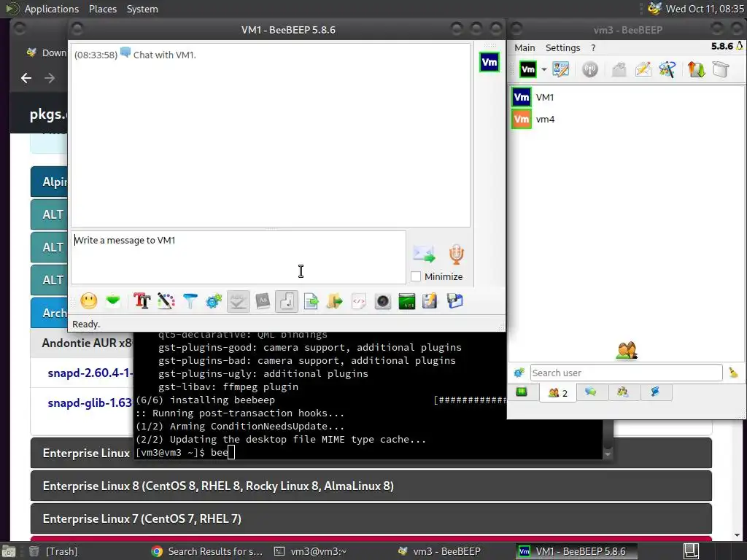
Task: Click into the Write a message to VM1 box
Action: click(x=239, y=257)
